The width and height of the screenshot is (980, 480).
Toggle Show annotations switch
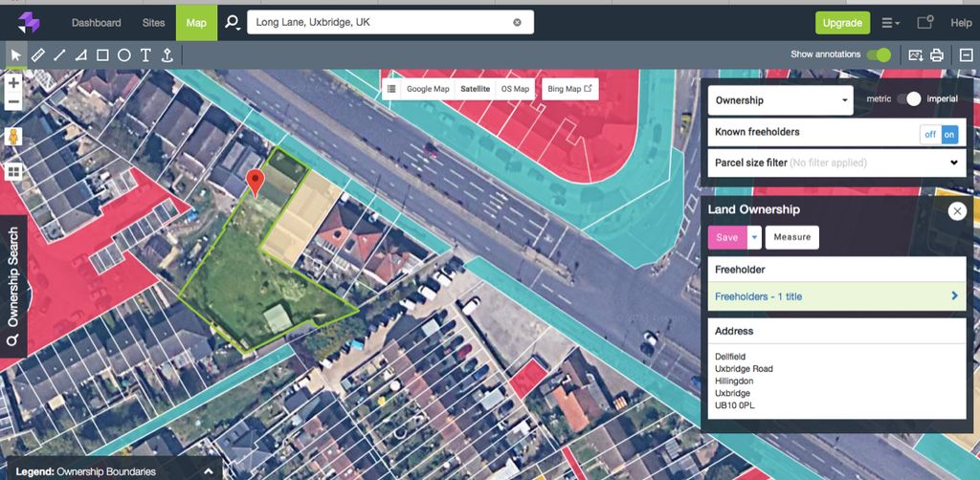pos(878,55)
